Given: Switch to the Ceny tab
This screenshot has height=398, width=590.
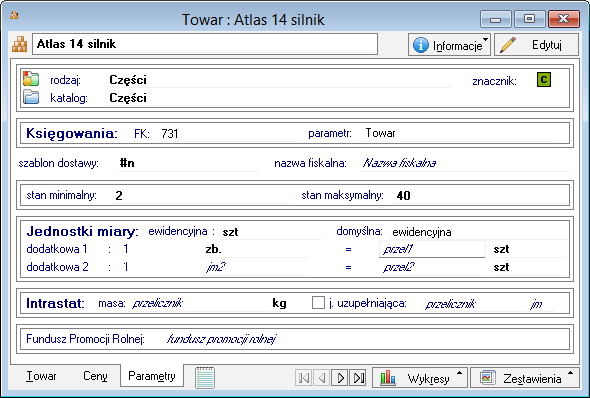Looking at the screenshot, I should tap(95, 376).
